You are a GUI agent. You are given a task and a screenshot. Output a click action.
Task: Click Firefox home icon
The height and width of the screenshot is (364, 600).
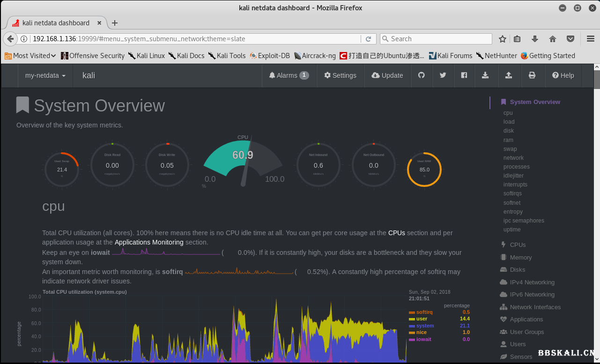(553, 39)
